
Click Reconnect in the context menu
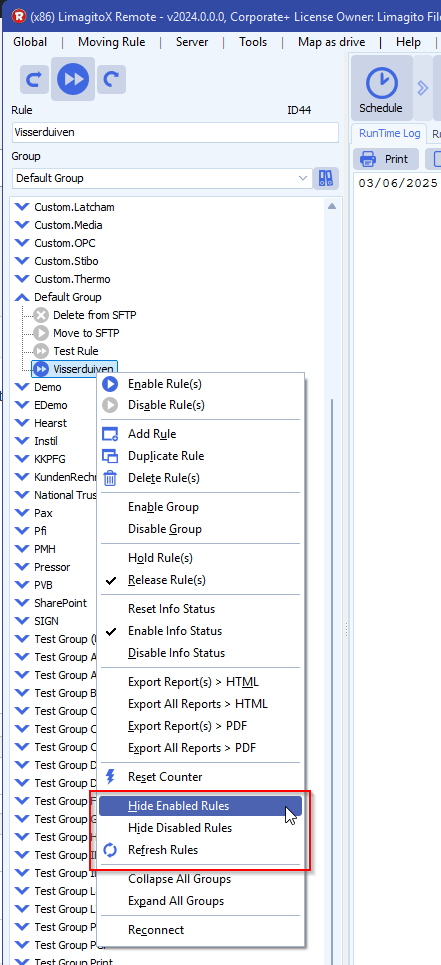click(201, 930)
